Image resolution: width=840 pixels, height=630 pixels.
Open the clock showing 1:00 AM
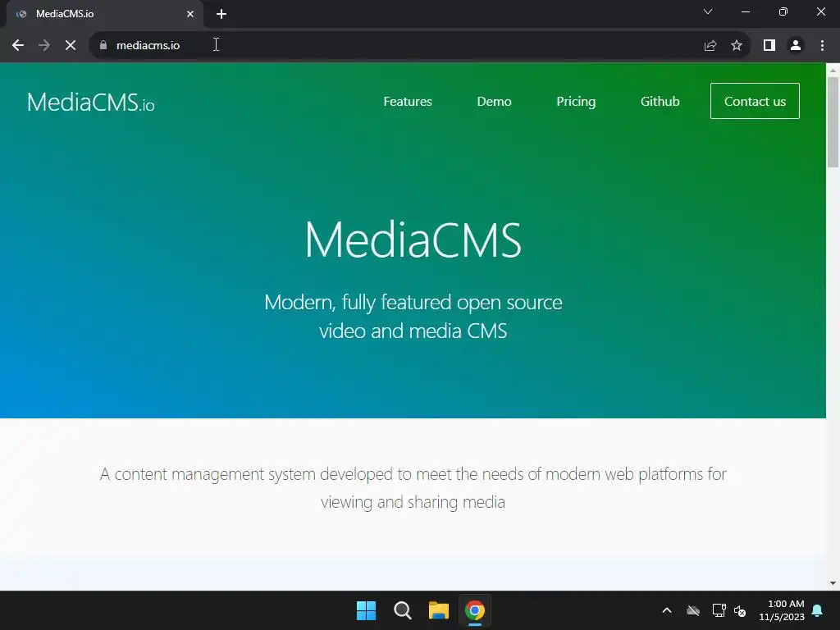tap(782, 610)
